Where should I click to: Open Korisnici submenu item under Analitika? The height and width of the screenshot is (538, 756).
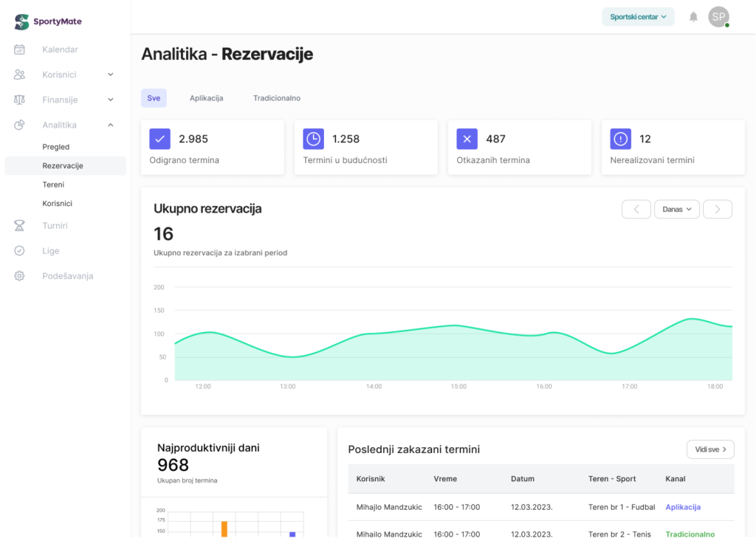[x=58, y=203]
